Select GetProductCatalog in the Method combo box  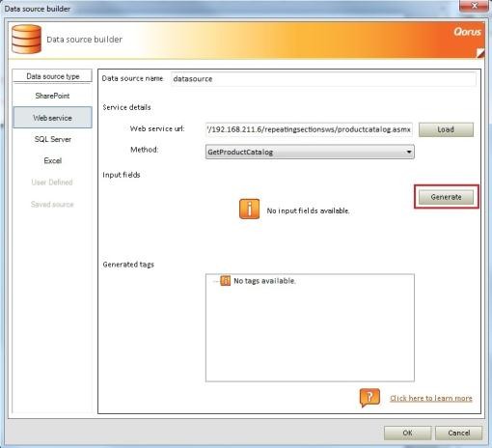[310, 152]
